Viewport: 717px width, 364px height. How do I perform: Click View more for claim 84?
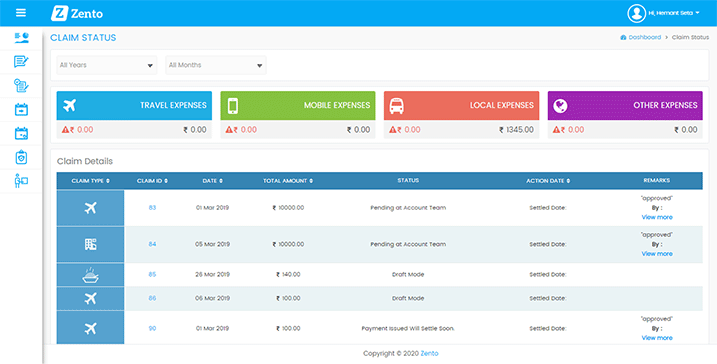657,254
